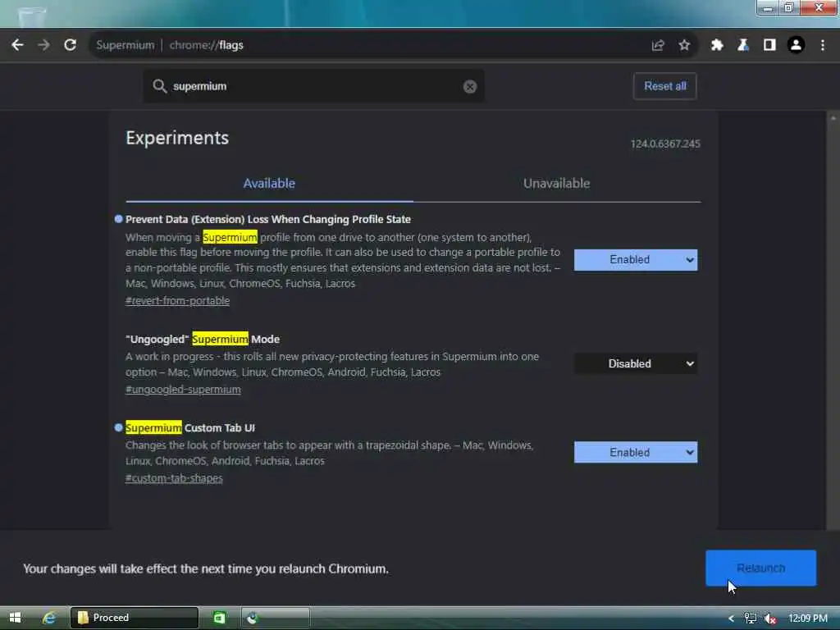This screenshot has height=630, width=840.
Task: Open the three-dot browser menu
Action: [823, 45]
